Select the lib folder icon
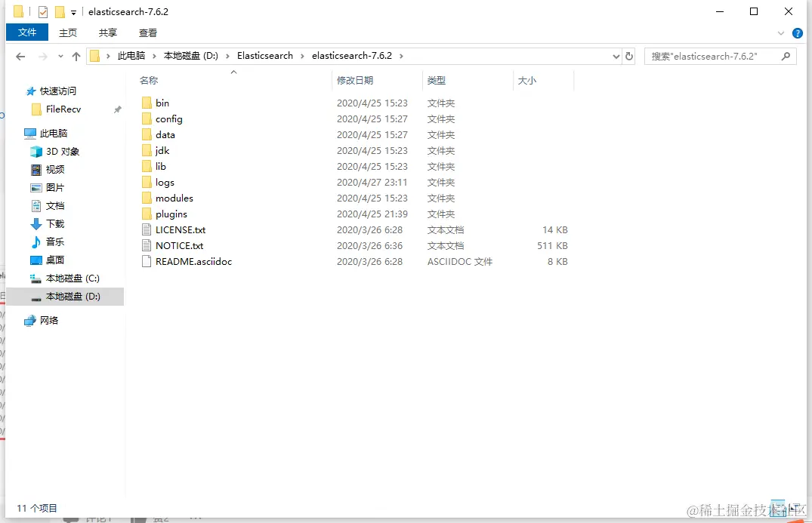Screen dimensions: 812x523 [147, 167]
